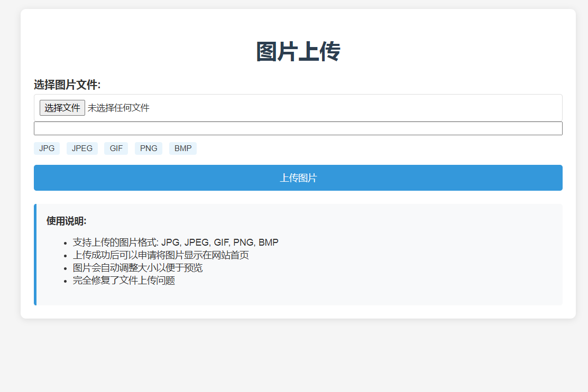Select the supported formats list item
This screenshot has height=392, width=588.
(174, 242)
